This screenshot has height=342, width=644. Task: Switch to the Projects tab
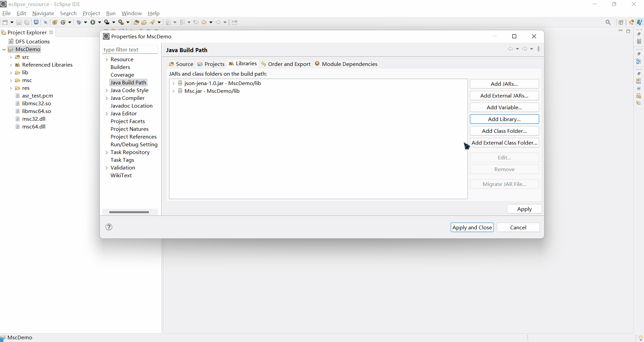pos(211,64)
